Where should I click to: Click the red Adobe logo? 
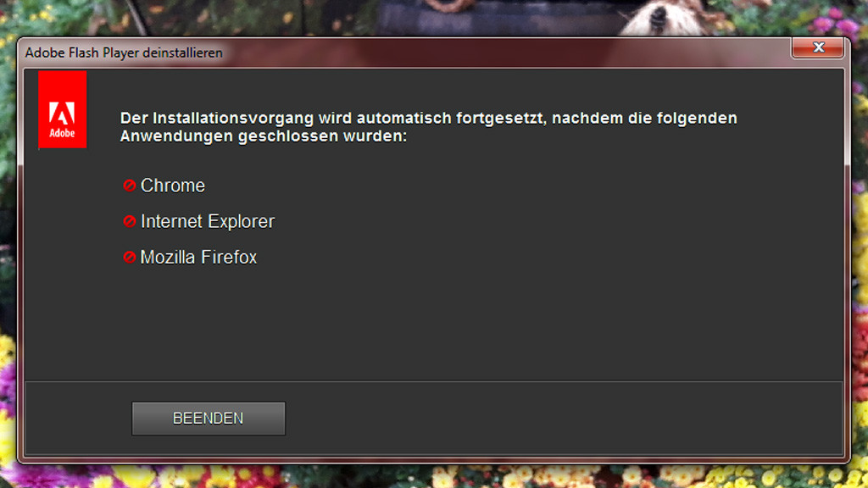coord(62,109)
